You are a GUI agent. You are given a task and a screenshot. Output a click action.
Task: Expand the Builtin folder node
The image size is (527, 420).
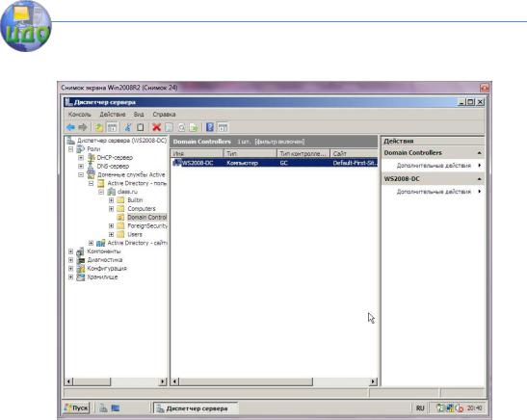click(111, 200)
